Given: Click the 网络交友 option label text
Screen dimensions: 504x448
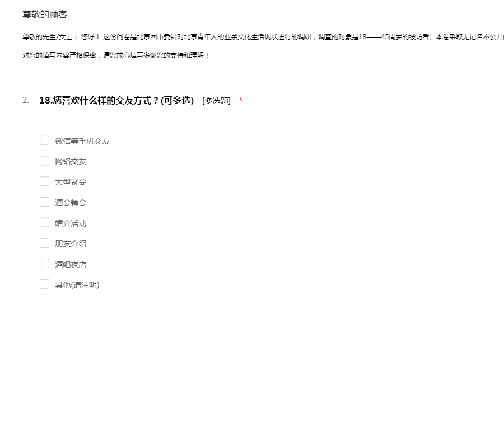Looking at the screenshot, I should [71, 161].
